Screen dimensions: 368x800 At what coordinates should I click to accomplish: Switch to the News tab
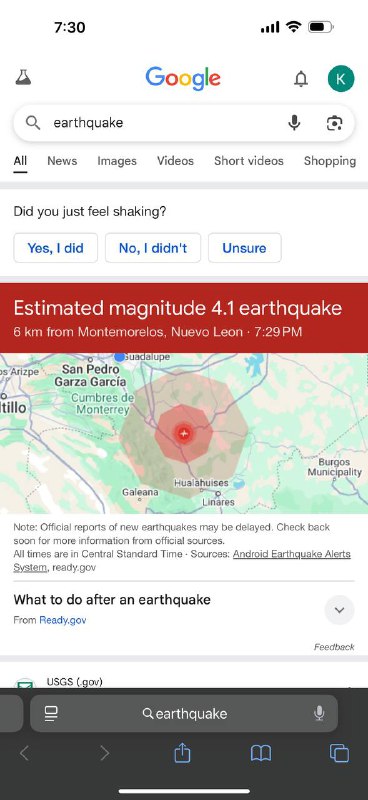[x=62, y=161]
